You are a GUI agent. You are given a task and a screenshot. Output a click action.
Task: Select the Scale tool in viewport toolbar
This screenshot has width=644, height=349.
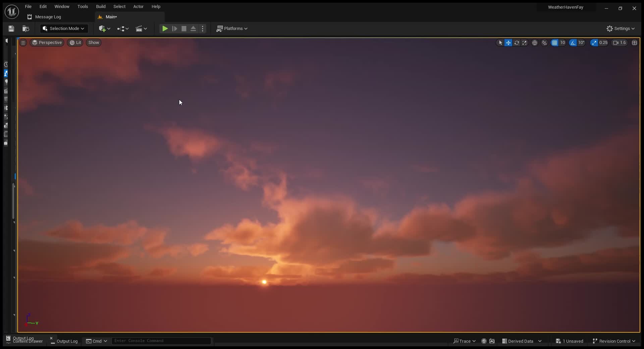coord(525,43)
